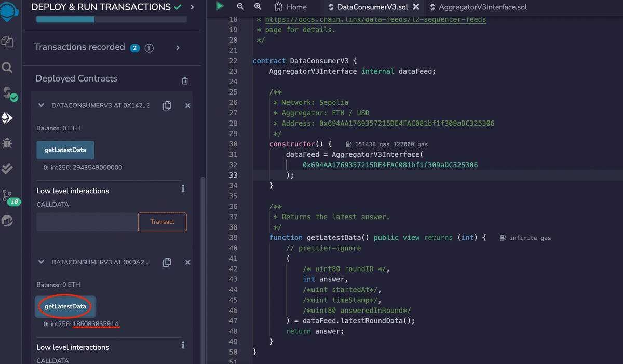This screenshot has height=364, width=623.
Task: Click the Deployed Contracts heading
Action: [76, 78]
